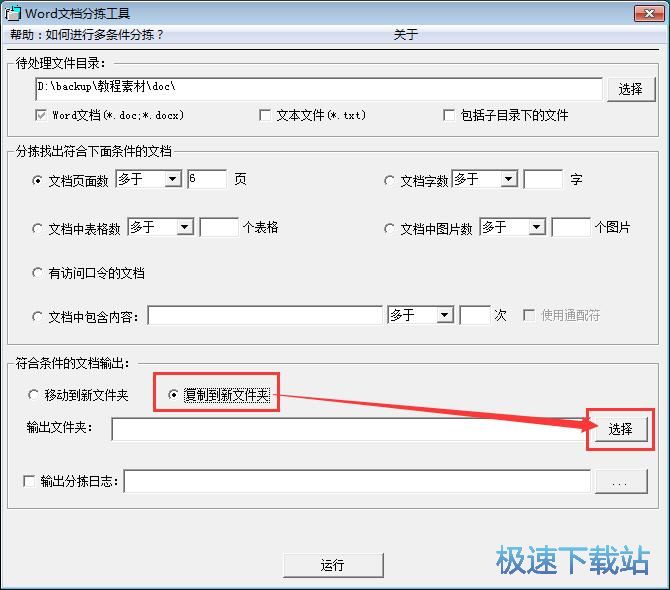Toggle the 使用通配符 checkbox

tap(529, 315)
